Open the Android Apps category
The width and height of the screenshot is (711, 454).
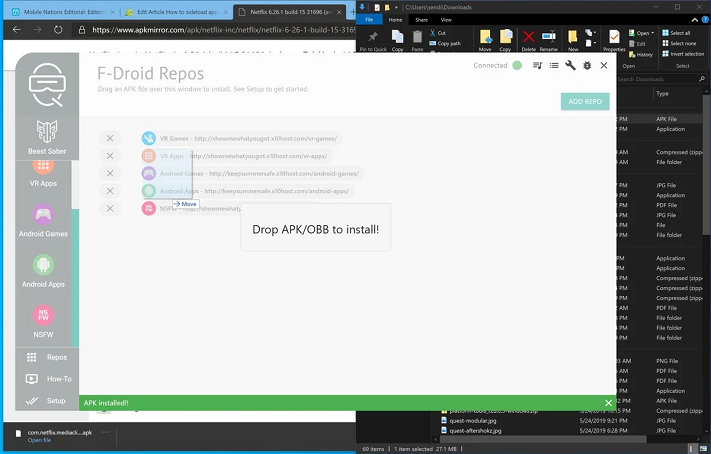click(43, 271)
